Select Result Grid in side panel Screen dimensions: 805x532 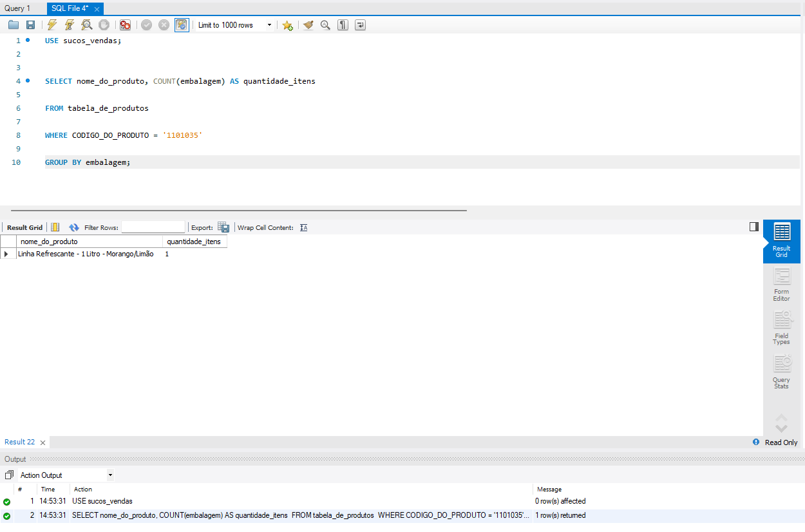point(782,241)
